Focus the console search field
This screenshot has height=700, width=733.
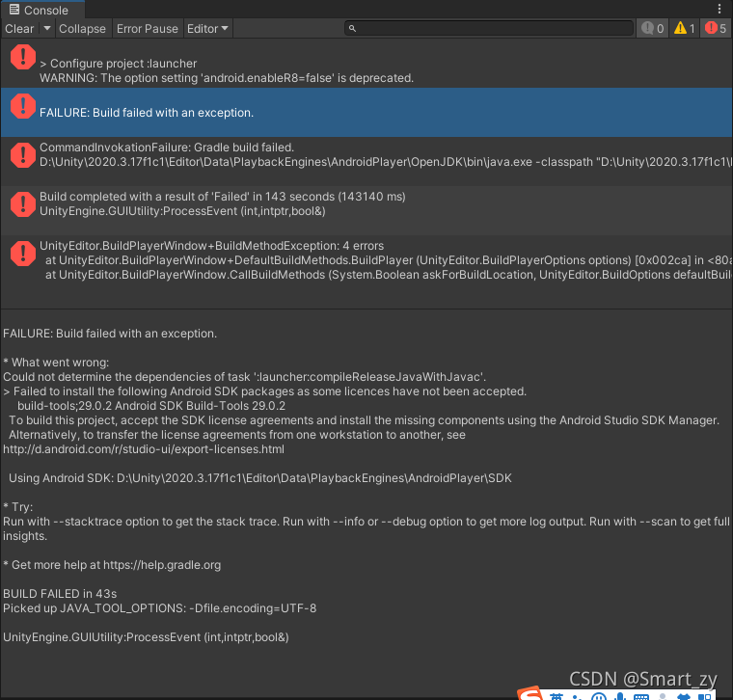489,29
